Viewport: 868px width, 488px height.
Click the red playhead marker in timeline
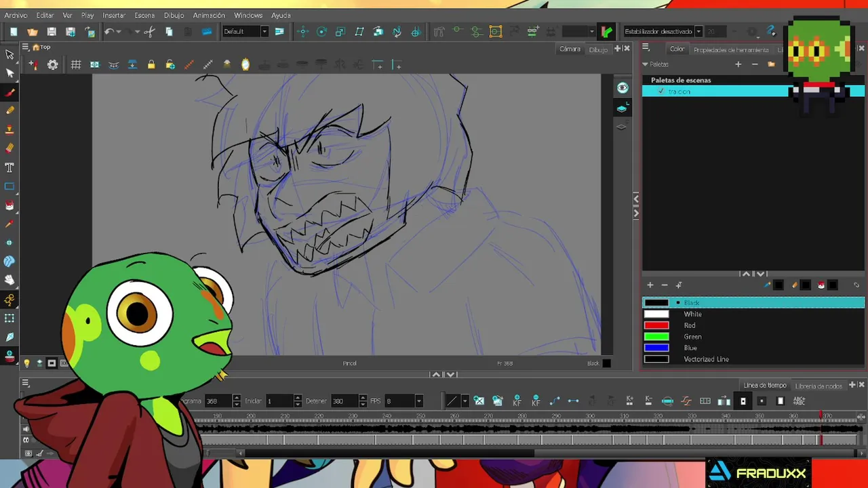(821, 415)
